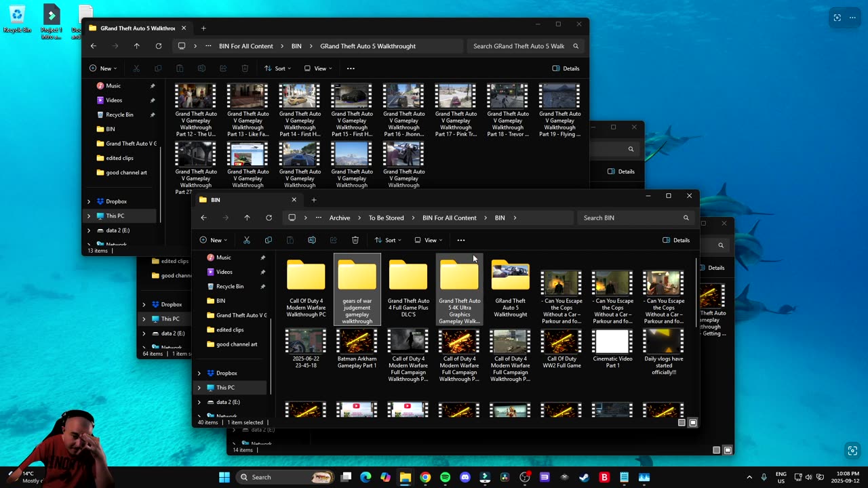The image size is (868, 488).
Task: Open View menu in GTA 5 Walkthrought window
Action: tap(318, 68)
